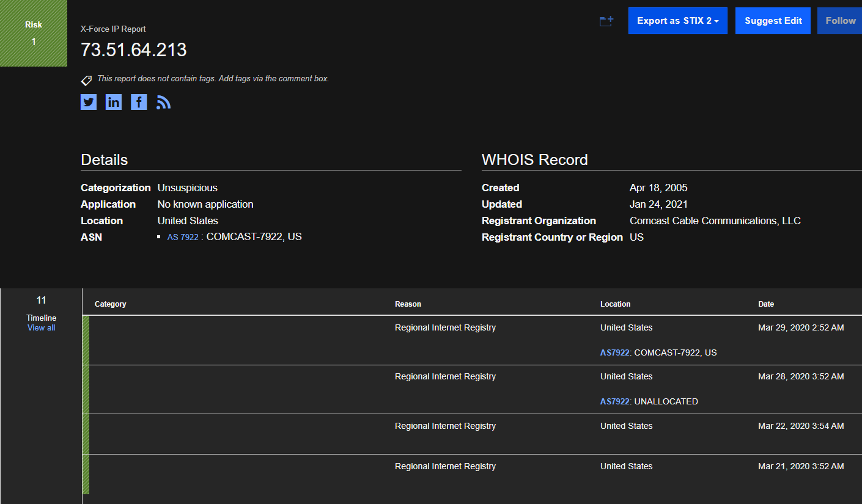Click the Follow button
The width and height of the screenshot is (862, 504).
840,21
